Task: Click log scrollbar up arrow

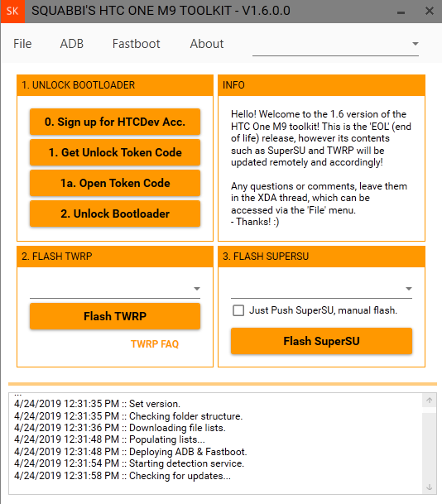Action: click(x=429, y=401)
